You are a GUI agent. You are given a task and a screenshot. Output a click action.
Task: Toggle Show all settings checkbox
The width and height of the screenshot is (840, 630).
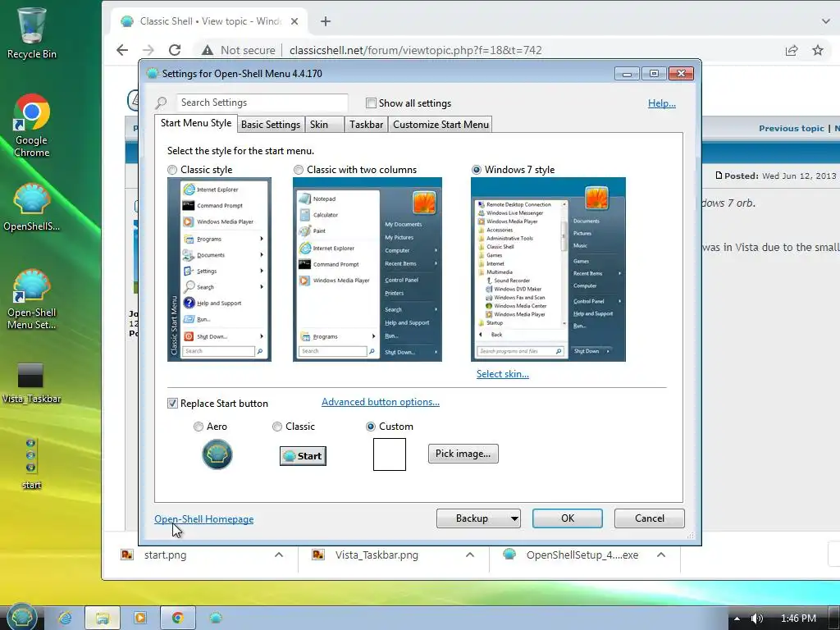coord(371,103)
